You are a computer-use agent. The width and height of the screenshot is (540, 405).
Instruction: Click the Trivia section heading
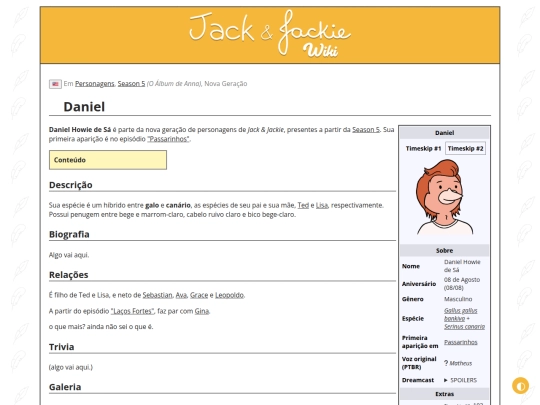62,347
